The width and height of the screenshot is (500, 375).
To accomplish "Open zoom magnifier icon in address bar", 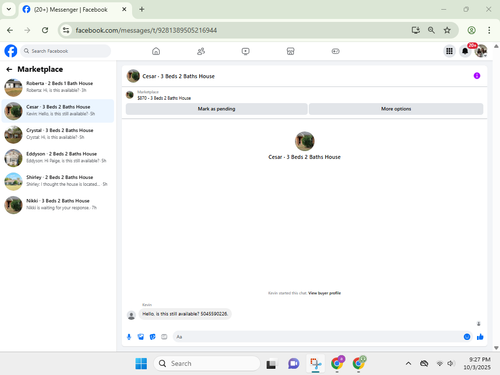I will point(431,30).
